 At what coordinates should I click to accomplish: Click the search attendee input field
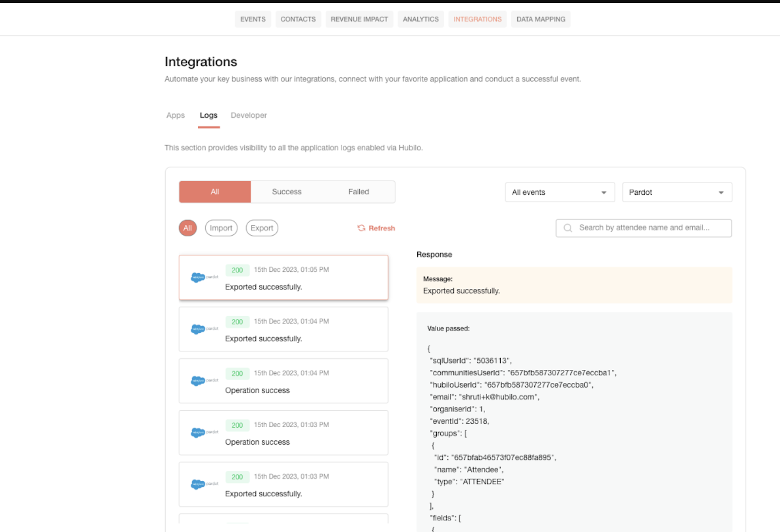[643, 228]
